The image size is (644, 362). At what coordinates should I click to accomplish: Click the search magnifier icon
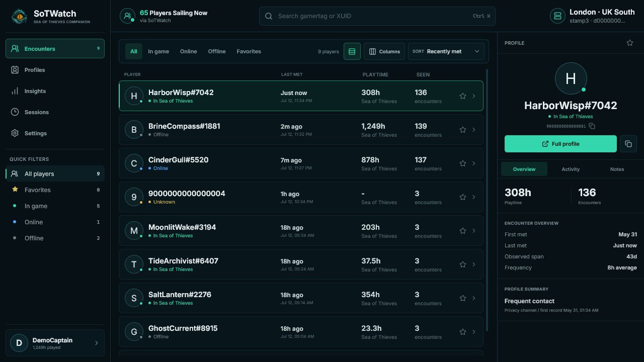coord(269,16)
